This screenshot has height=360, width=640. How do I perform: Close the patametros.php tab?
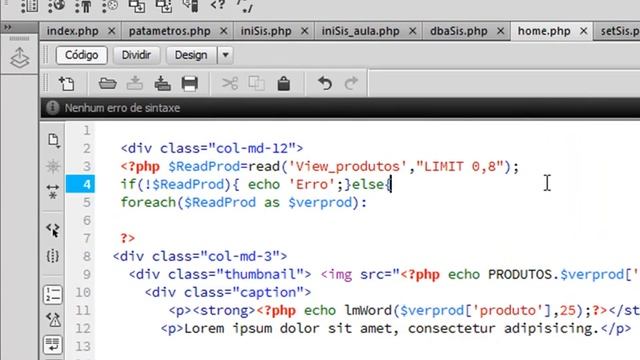[223, 31]
